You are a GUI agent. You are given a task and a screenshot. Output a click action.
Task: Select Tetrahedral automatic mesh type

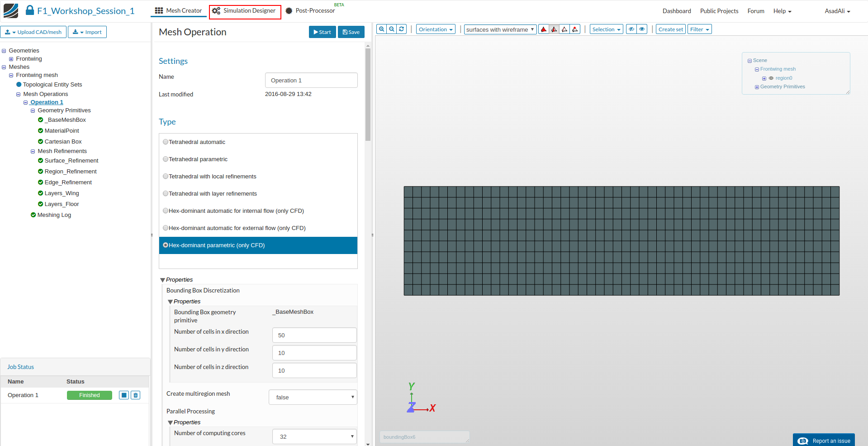pyautogui.click(x=166, y=142)
